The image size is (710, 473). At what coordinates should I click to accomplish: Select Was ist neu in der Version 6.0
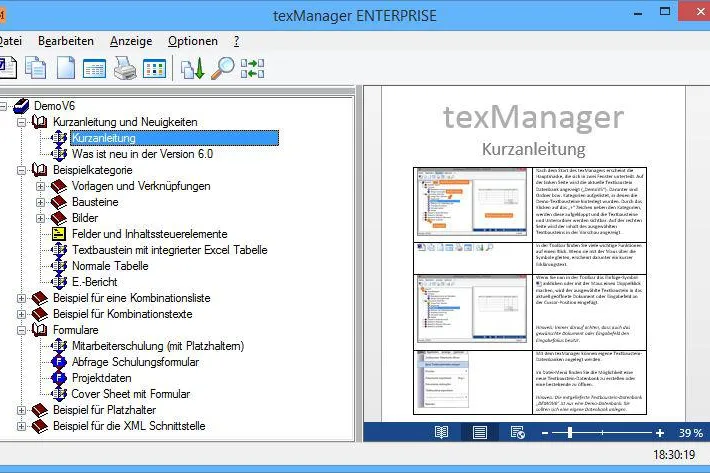point(142,154)
